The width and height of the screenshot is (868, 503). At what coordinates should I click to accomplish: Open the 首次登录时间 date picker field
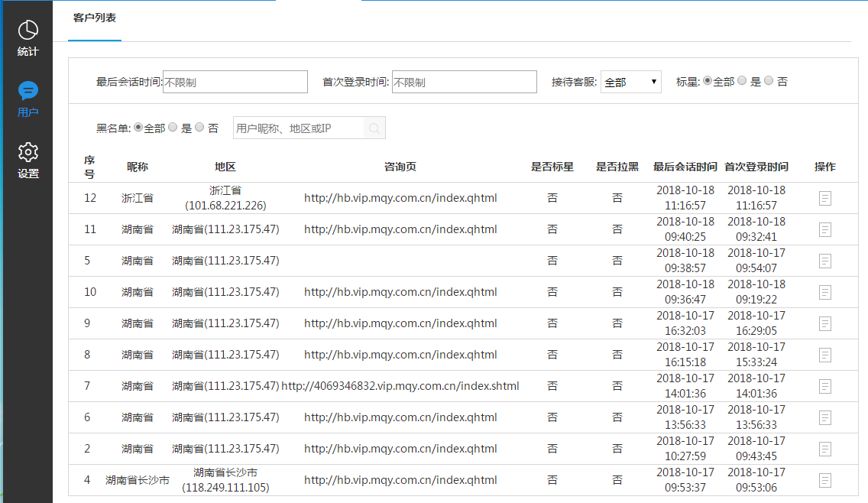point(465,82)
